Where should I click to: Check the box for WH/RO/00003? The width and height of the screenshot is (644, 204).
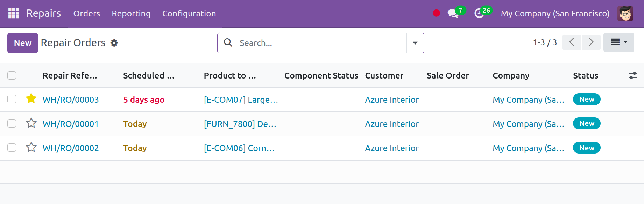(x=12, y=99)
